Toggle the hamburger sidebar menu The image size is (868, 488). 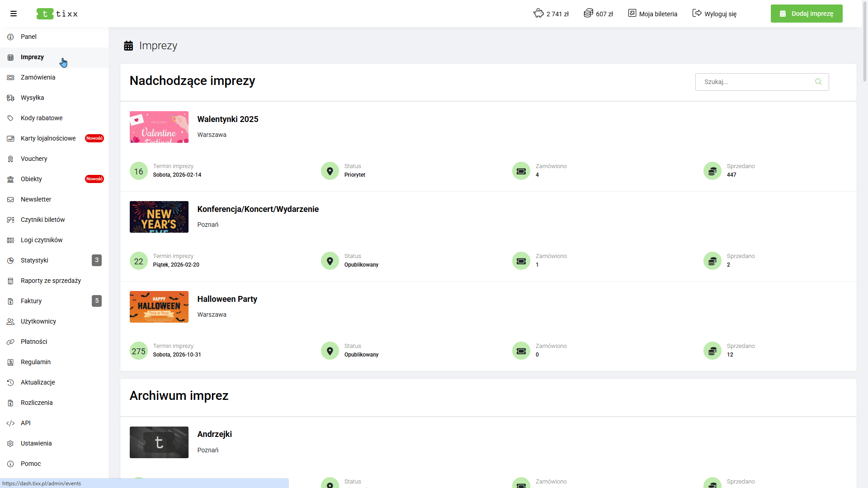pyautogui.click(x=14, y=14)
